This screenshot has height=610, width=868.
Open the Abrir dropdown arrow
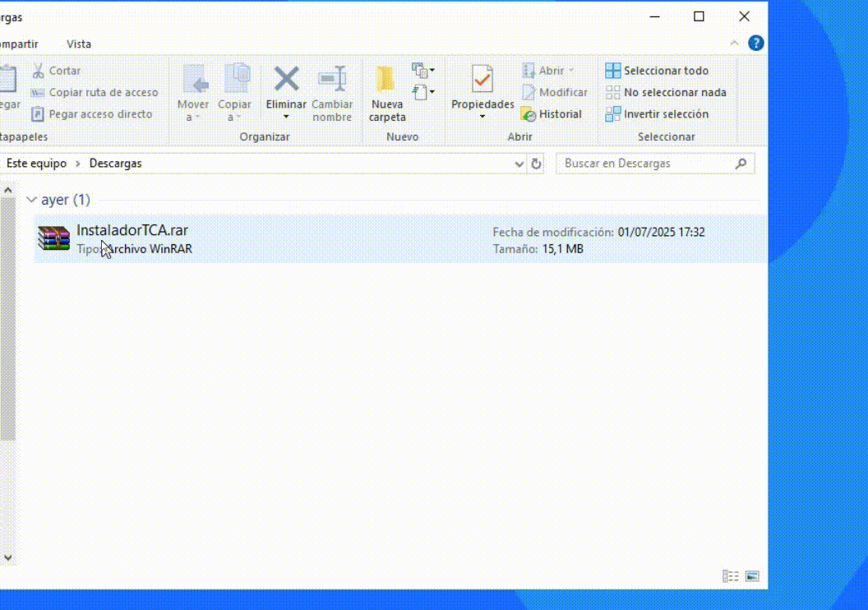tap(571, 71)
